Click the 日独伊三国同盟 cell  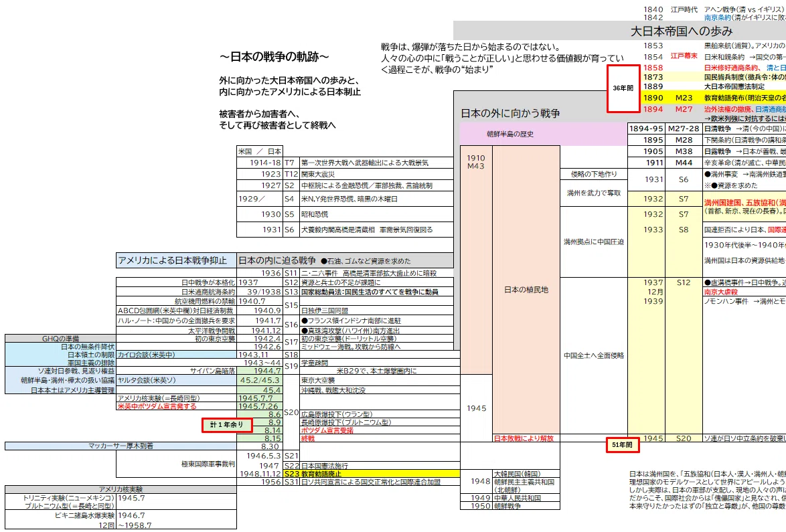376,311
